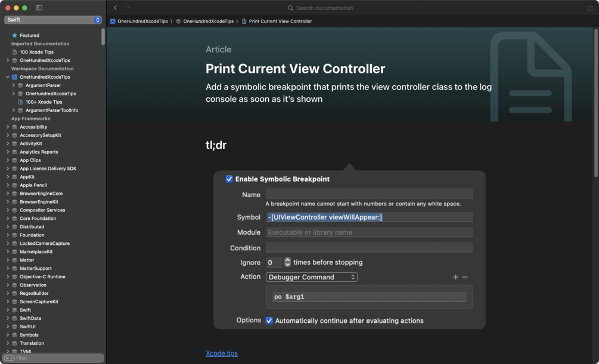Screen dimensions: 599x364
Task: Toggle Automatically continue after evaluating actions
Action: (x=269, y=321)
